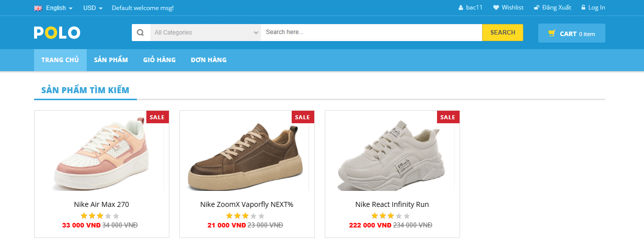
Task: Click the UK flag language icon
Action: [38, 8]
